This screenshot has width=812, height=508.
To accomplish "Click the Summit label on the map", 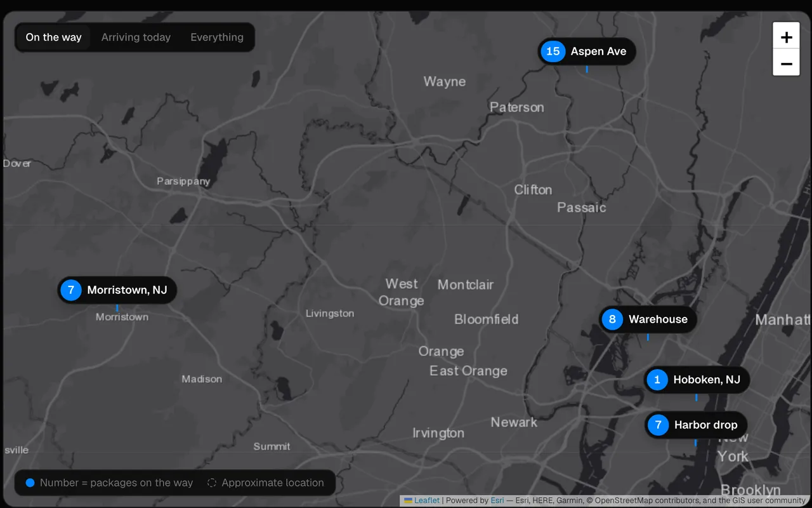I will tap(272, 446).
